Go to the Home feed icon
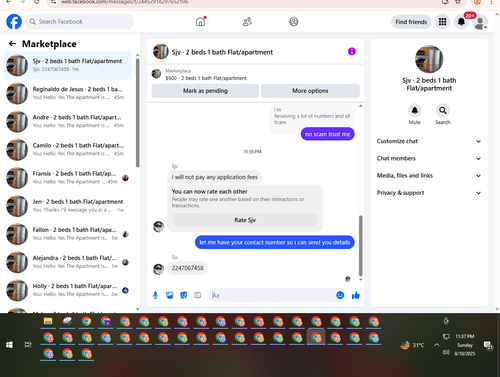 click(x=200, y=22)
